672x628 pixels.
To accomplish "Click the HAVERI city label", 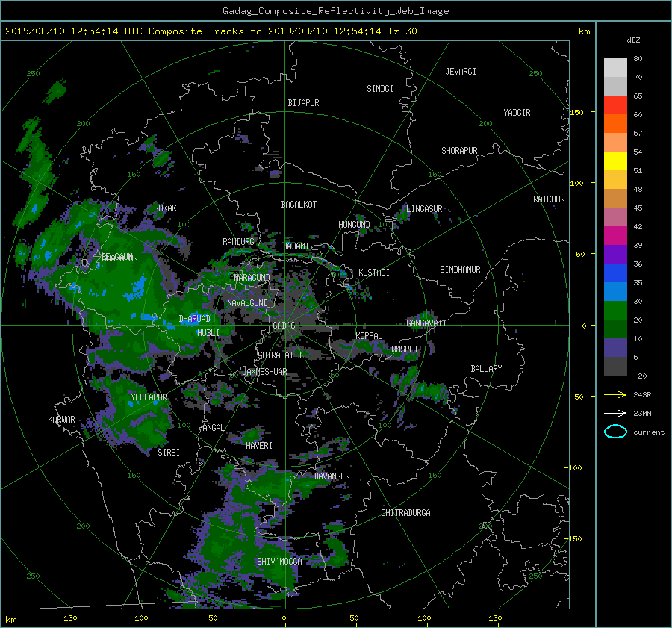I will [x=259, y=446].
